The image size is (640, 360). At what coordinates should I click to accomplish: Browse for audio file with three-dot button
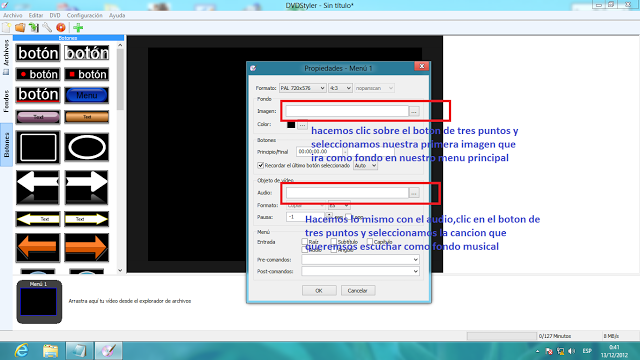pyautogui.click(x=414, y=193)
